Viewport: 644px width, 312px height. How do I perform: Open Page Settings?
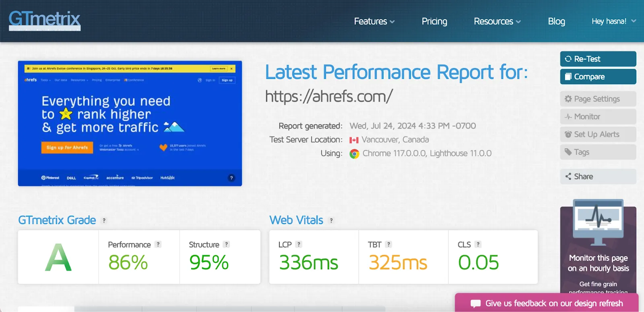pos(598,99)
